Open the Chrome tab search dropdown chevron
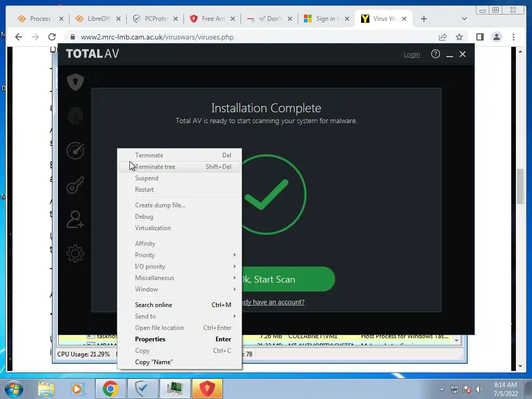 coord(464,19)
